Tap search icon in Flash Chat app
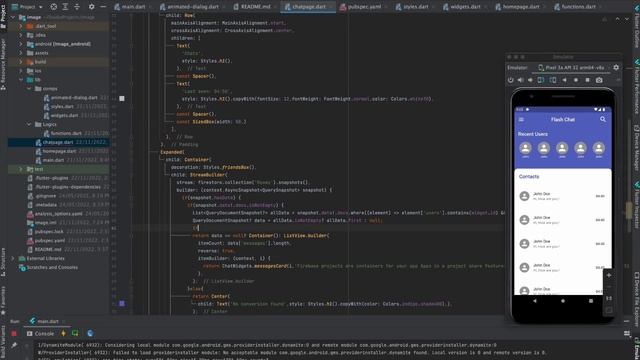The height and width of the screenshot is (360, 640). [x=602, y=119]
